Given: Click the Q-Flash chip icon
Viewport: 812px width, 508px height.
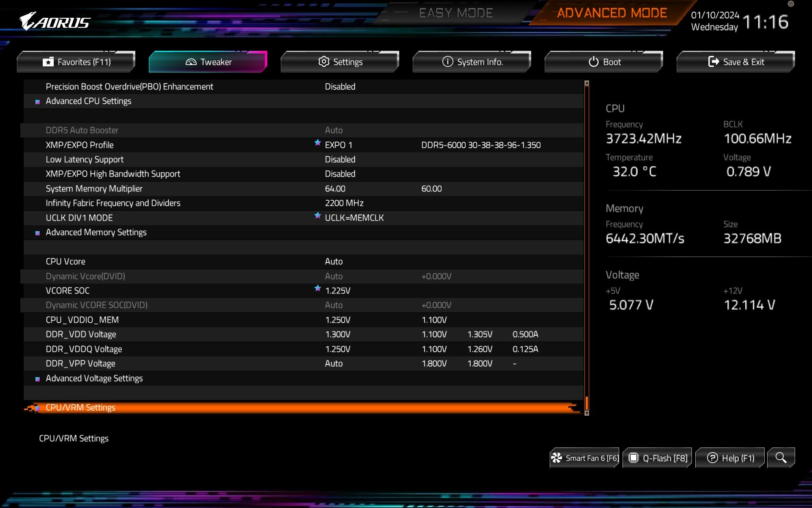Looking at the screenshot, I should pyautogui.click(x=633, y=458).
